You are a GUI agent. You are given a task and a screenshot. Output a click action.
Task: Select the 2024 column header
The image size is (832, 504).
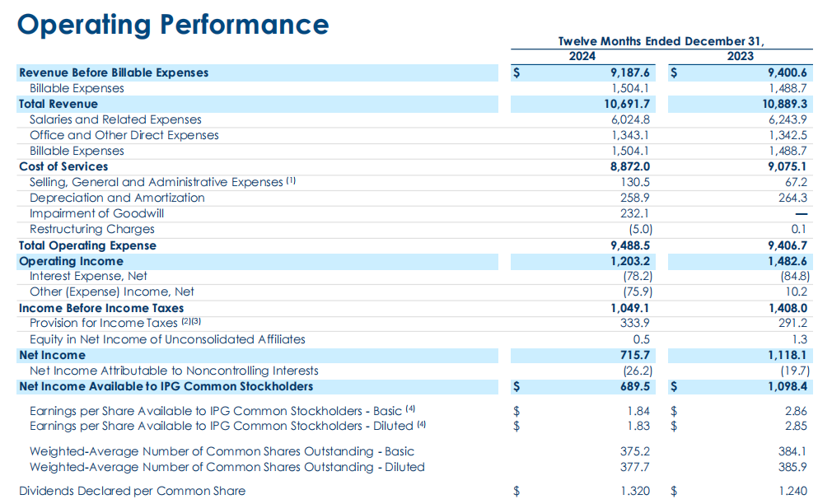coord(582,56)
